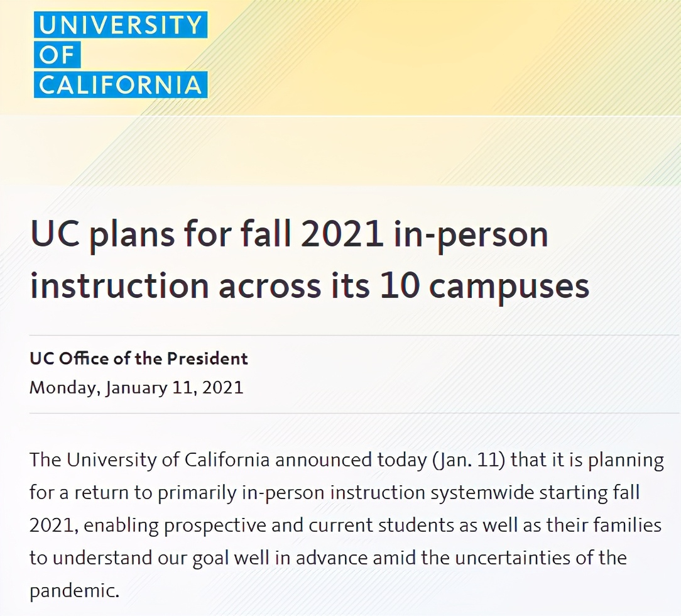This screenshot has width=681, height=616.
Task: Open the article headline about fall 2021
Action: pyautogui.click(x=310, y=260)
